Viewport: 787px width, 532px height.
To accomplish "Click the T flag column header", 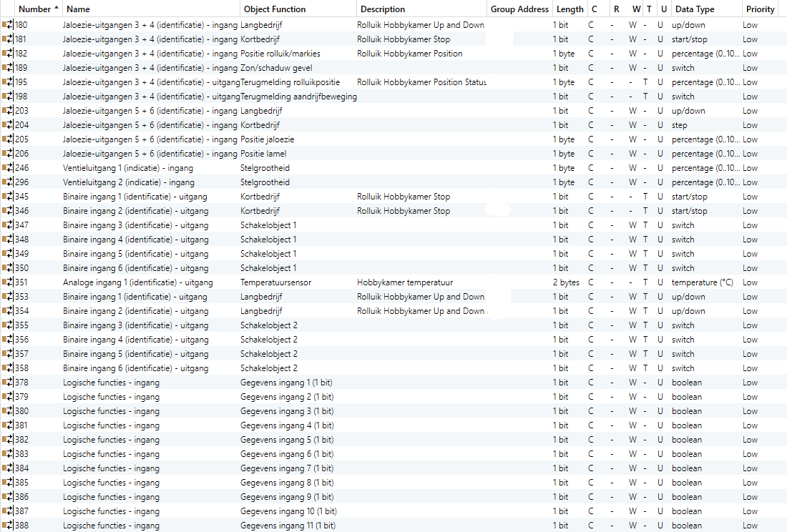I will pyautogui.click(x=649, y=9).
